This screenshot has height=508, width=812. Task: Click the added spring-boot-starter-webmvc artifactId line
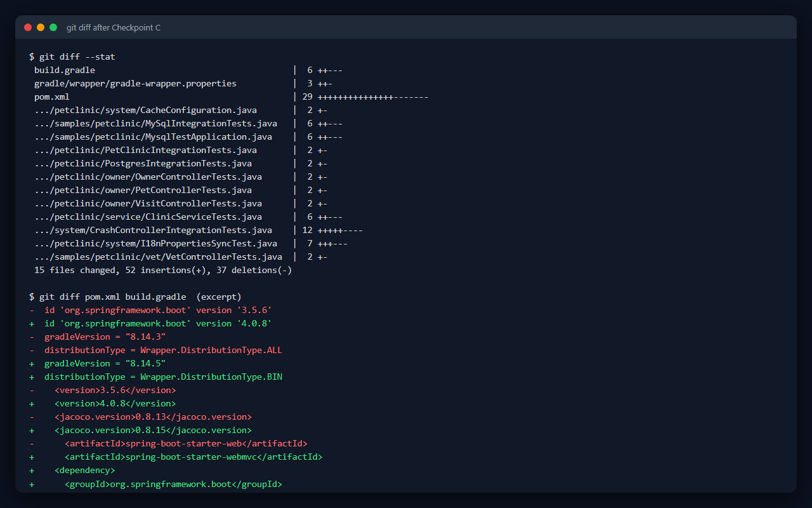click(x=176, y=457)
